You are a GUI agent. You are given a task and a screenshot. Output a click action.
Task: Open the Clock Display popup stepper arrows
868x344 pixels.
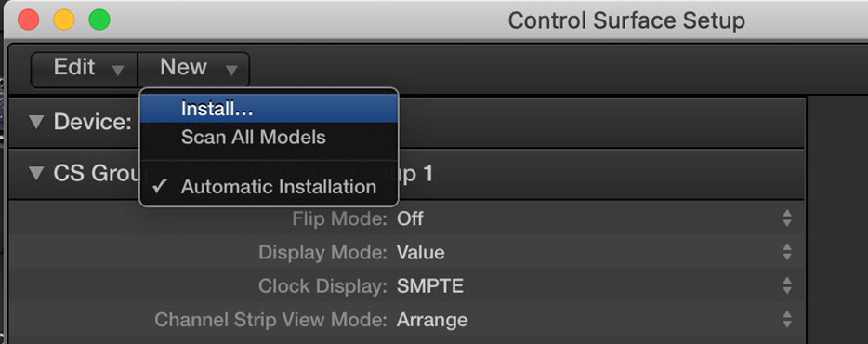pos(786,285)
